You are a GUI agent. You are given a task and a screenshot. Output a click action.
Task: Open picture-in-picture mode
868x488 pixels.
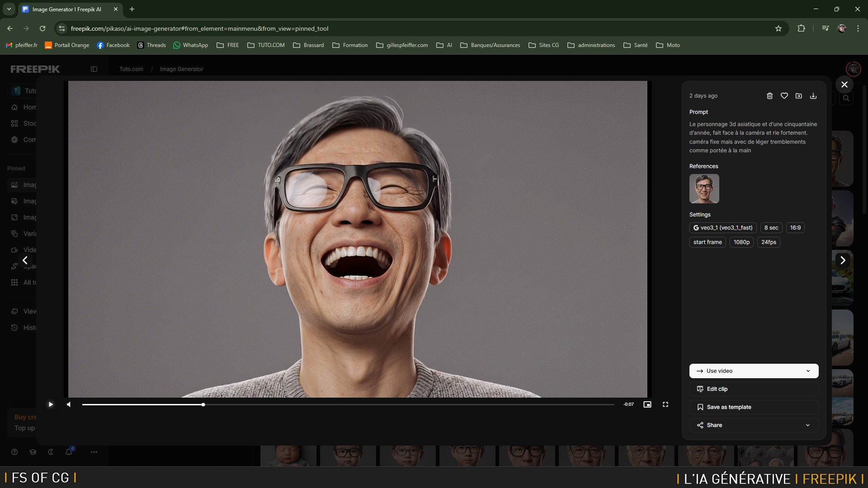click(647, 404)
